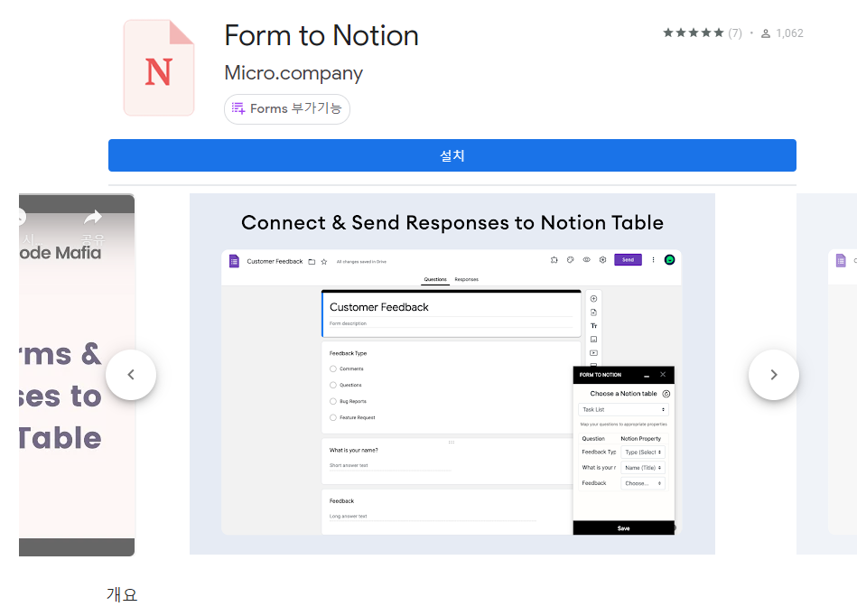
Task: Click the green account avatar in preview
Action: tap(669, 259)
